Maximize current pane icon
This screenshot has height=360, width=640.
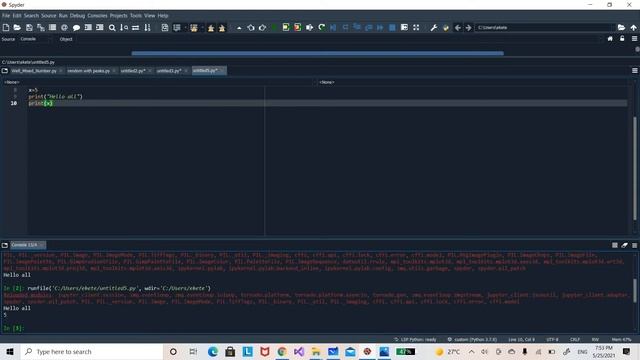404,27
